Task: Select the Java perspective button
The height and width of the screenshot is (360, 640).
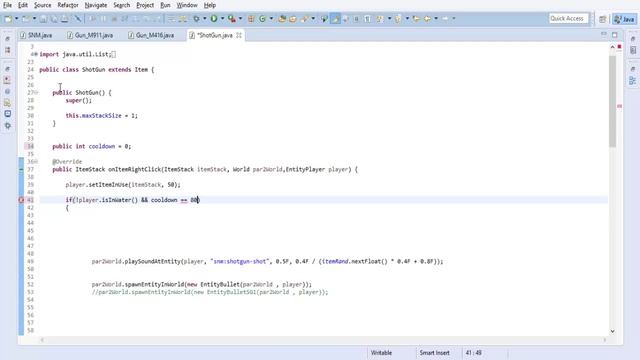Action: [624, 19]
